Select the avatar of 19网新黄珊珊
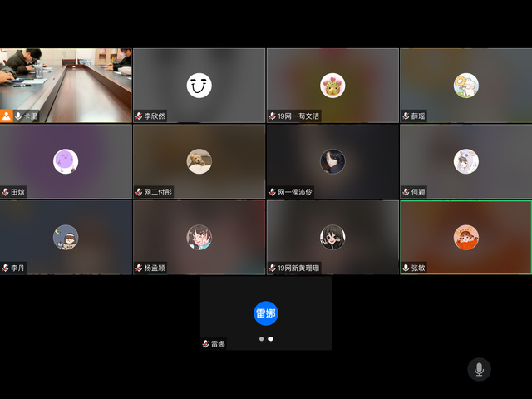The height and width of the screenshot is (399, 532). 332,237
